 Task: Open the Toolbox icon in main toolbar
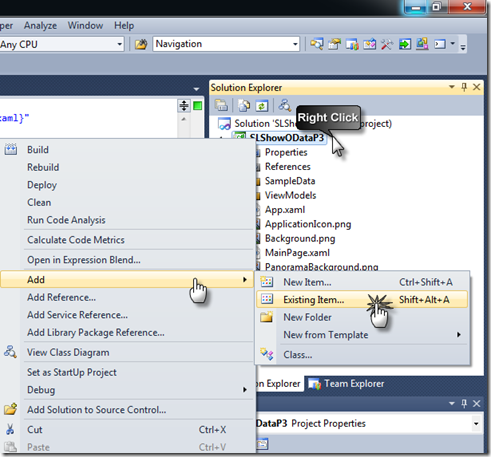point(387,44)
